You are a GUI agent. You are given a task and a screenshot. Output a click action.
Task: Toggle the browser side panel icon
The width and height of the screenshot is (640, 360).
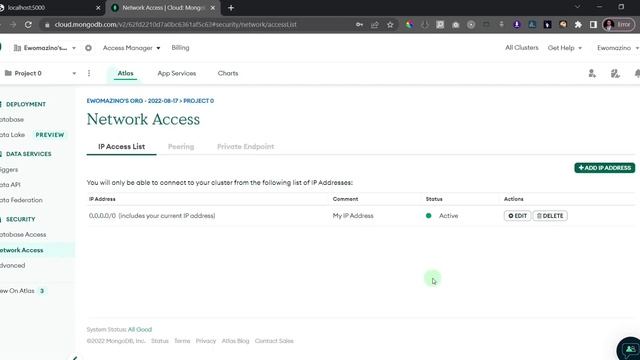[x=593, y=24]
